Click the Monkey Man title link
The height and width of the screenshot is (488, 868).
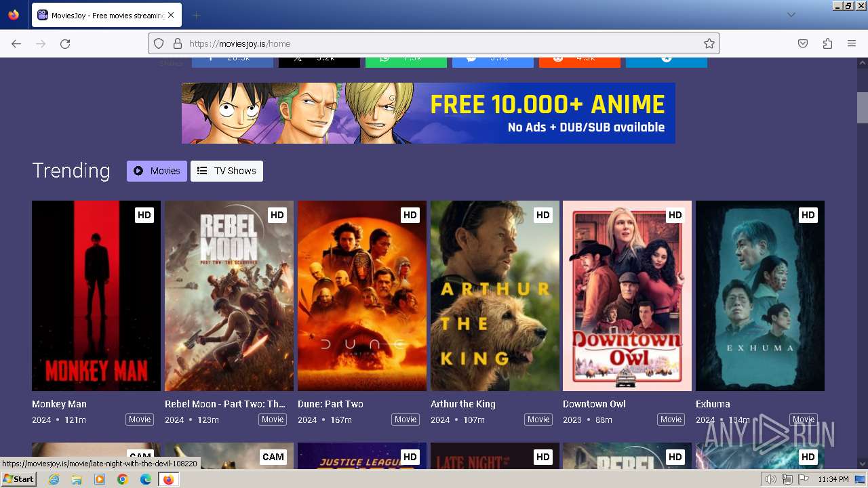click(59, 404)
